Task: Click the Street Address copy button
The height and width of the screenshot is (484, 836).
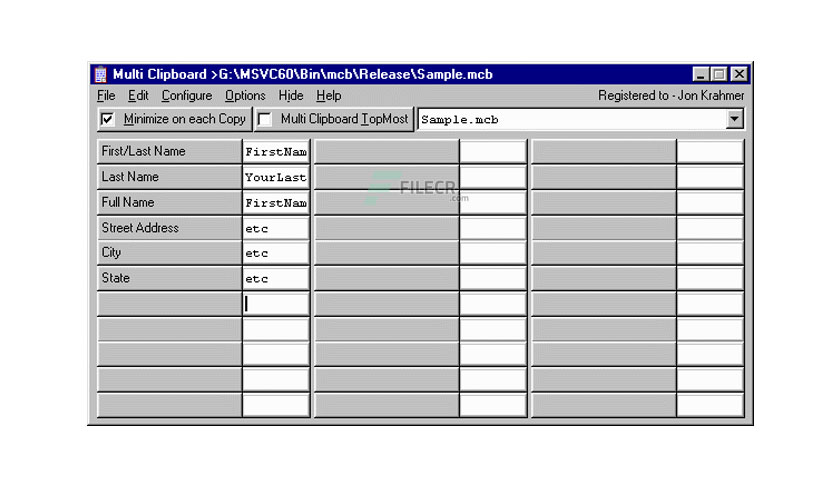Action: tap(170, 228)
